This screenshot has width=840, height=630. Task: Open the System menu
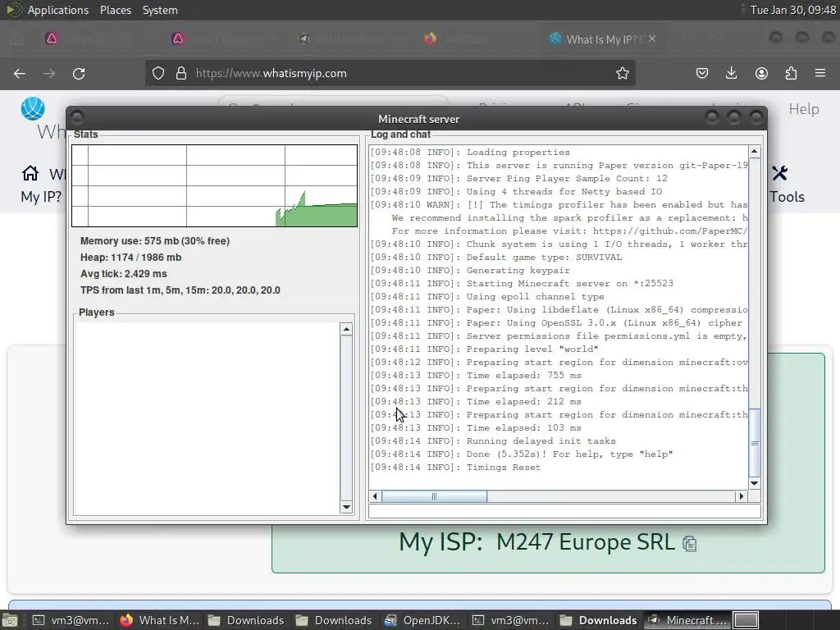(x=160, y=10)
